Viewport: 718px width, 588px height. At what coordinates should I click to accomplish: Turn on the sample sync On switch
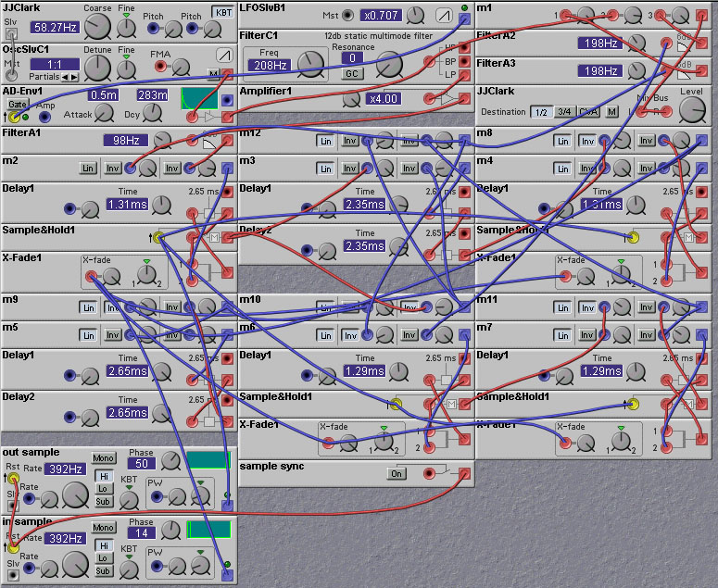pos(397,473)
